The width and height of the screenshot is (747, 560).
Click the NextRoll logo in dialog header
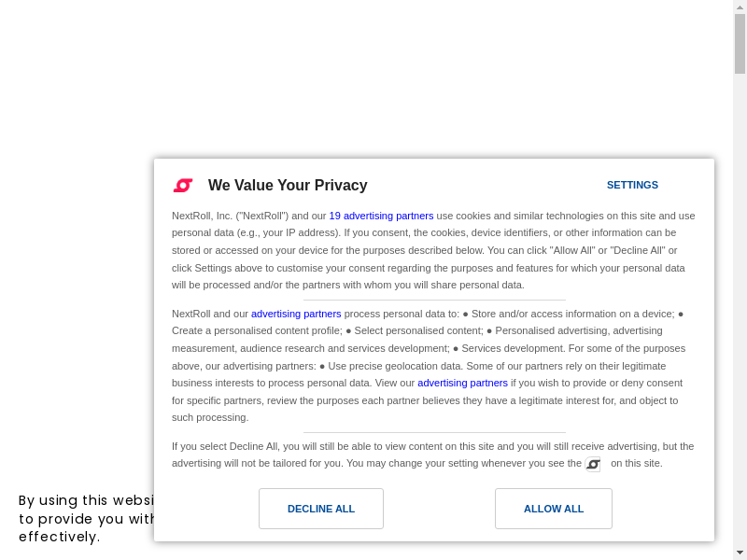183,185
